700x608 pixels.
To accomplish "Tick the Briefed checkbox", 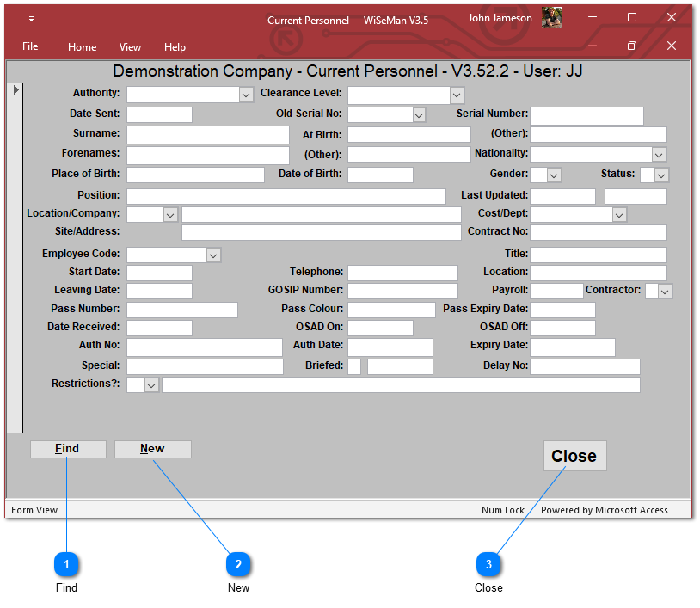I will (x=354, y=366).
